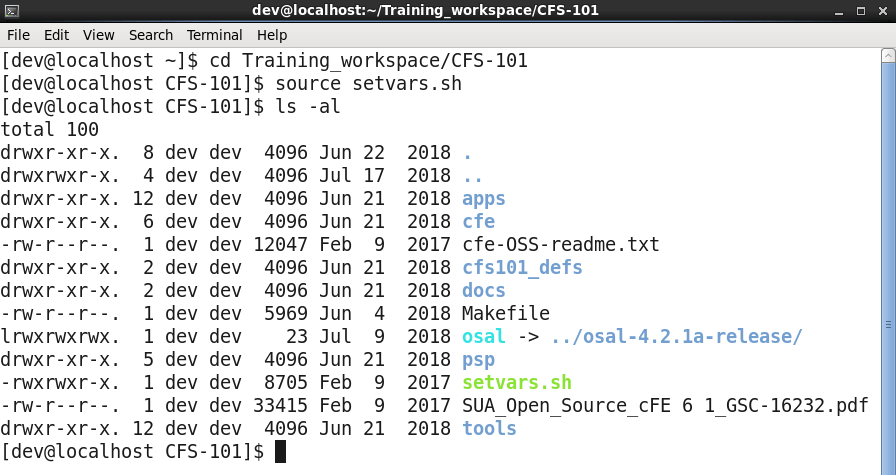Click the osal symlink name
This screenshot has width=896, height=475.
pyautogui.click(x=484, y=337)
